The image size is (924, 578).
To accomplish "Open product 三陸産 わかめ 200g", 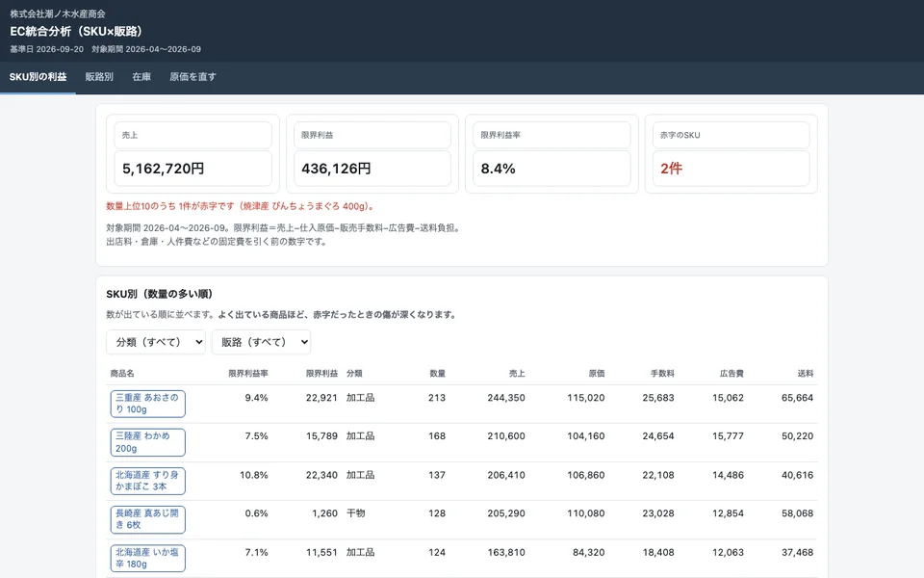I will tap(148, 442).
